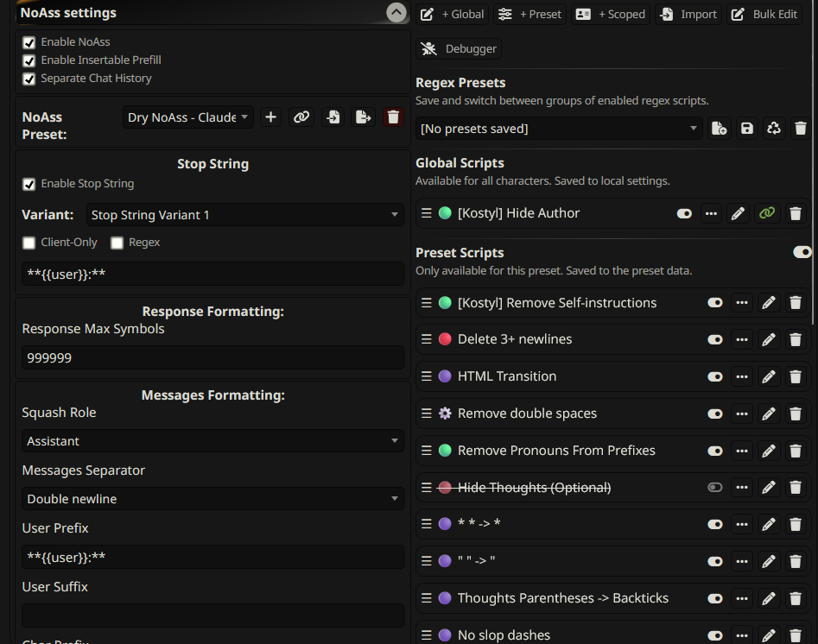
Task: Delete the HTML Transition script
Action: click(796, 376)
